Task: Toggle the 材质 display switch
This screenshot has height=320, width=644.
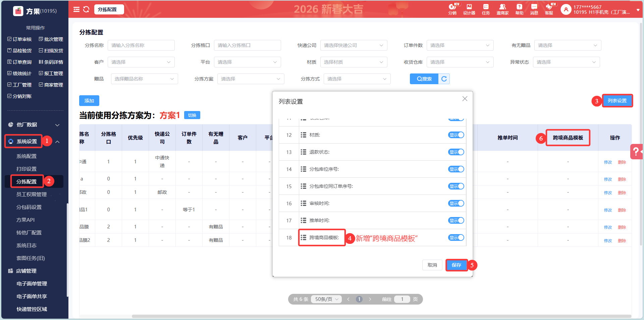Action: [456, 135]
